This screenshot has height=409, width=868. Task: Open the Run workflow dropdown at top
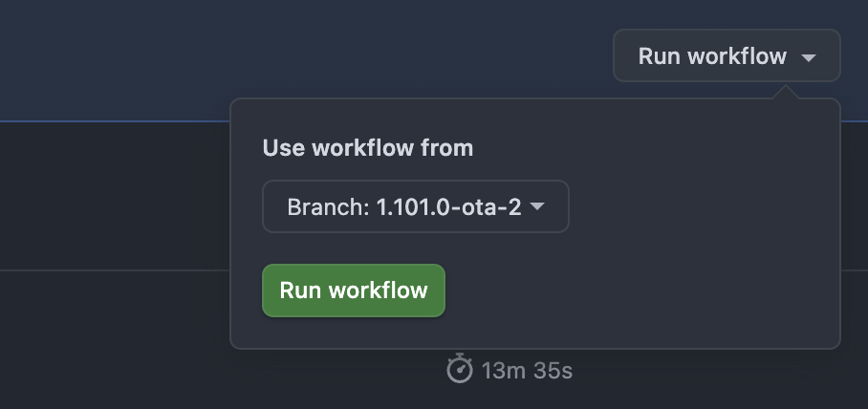tap(727, 56)
